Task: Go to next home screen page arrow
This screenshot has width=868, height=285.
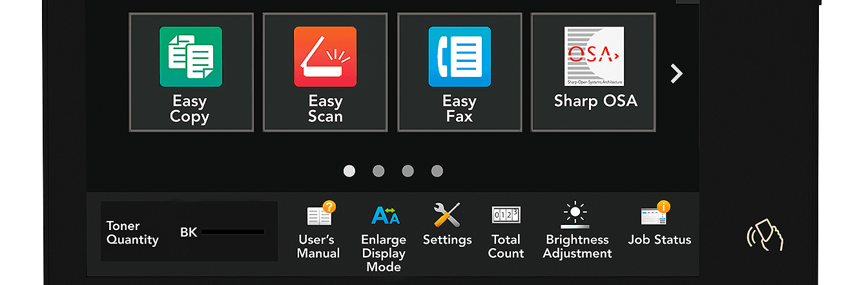Action: click(x=676, y=74)
